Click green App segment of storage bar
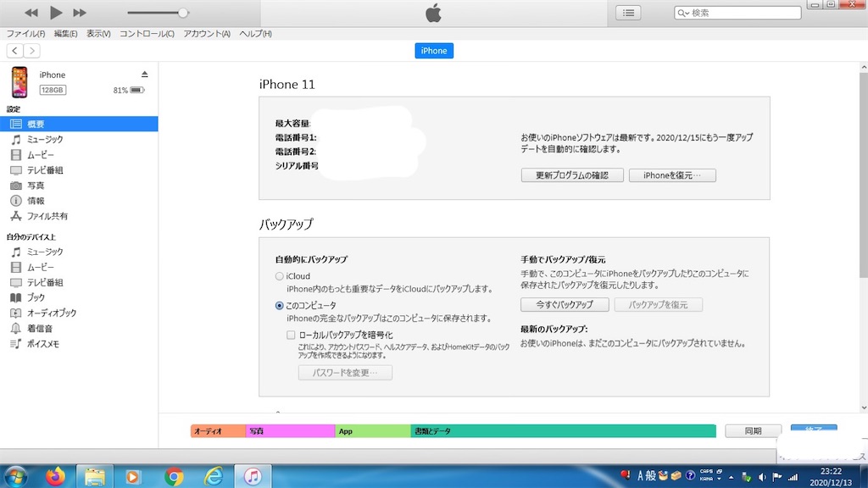Image resolution: width=868 pixels, height=488 pixels. click(x=373, y=431)
